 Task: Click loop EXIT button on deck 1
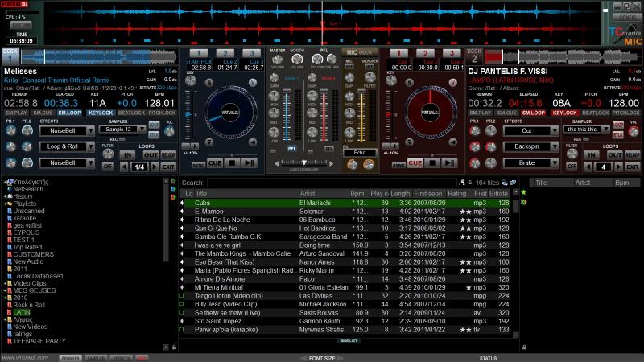(168, 167)
